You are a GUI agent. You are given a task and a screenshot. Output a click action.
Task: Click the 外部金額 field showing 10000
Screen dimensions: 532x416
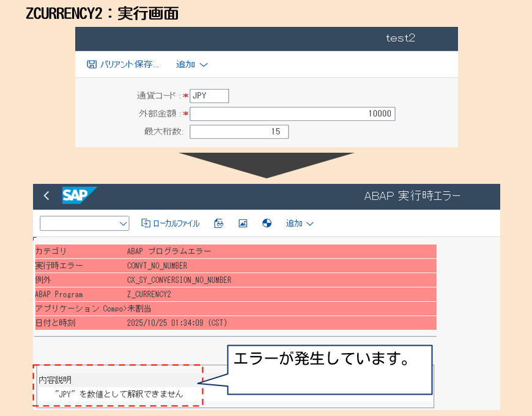(292, 114)
